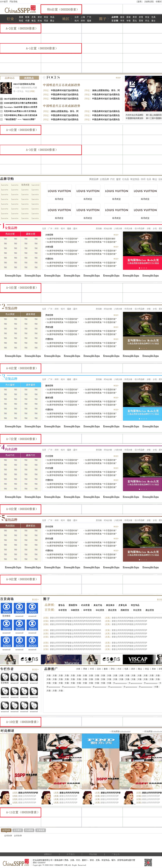Image resolution: width=162 pixels, height=868 pixels.
Task: Select the 品牌动态 tab
Action: pyautogui.click(x=10, y=78)
